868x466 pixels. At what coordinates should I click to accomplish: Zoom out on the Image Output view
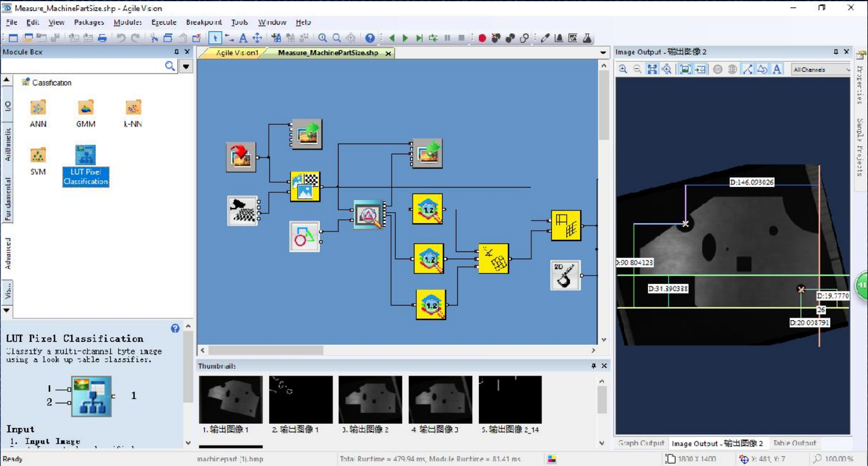pos(637,69)
